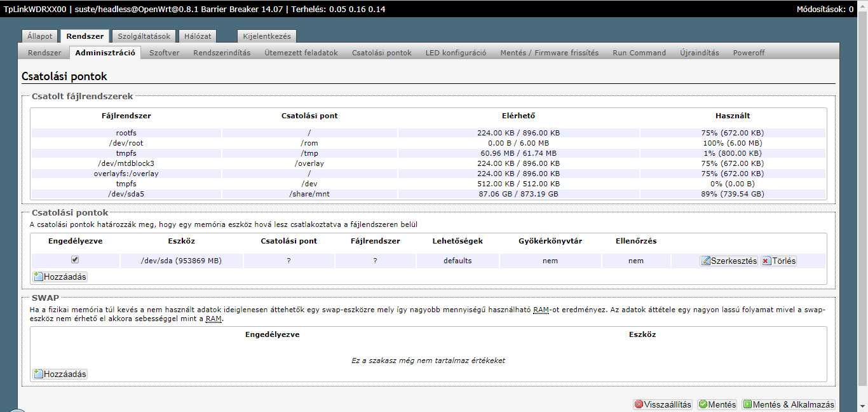Image resolution: width=868 pixels, height=412 pixels.
Task: Click the 0% (0.00 B) usage value
Action: [x=733, y=184]
